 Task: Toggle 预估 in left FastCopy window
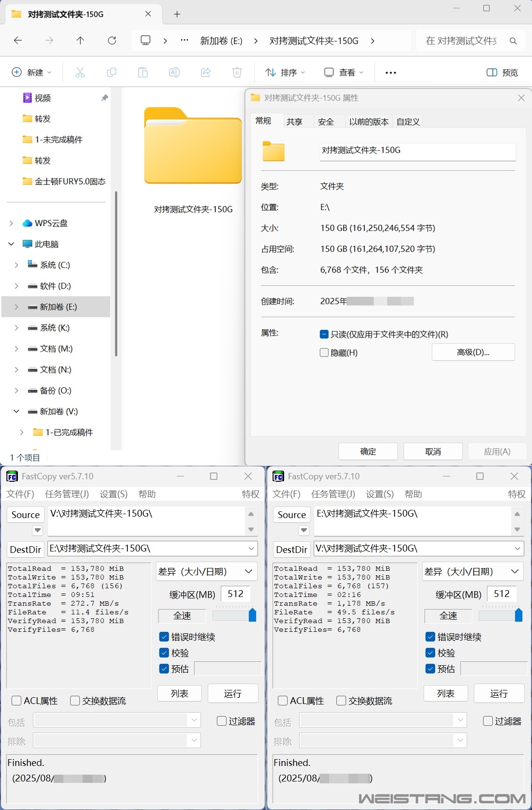click(164, 669)
